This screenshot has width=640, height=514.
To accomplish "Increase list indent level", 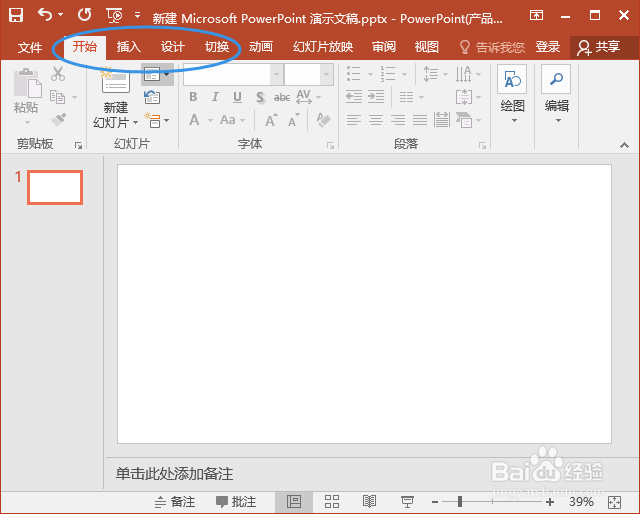I will click(376, 97).
